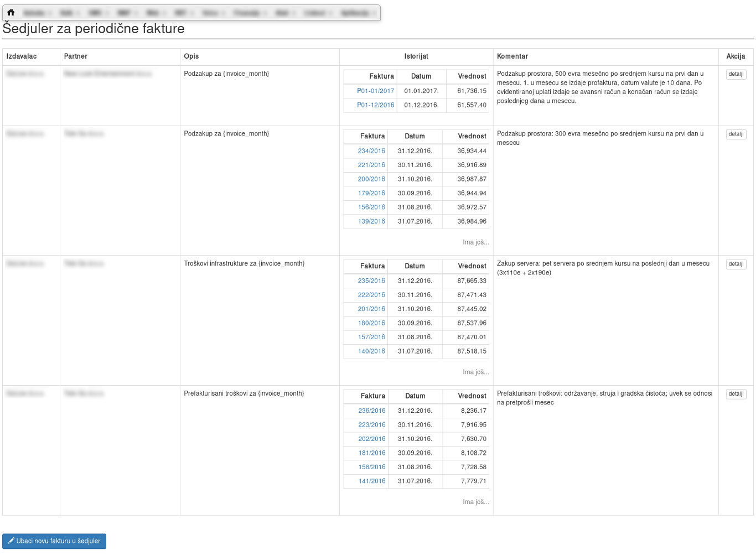The width and height of the screenshot is (756, 555).
Task: Open invoice 235/2016
Action: pyautogui.click(x=371, y=281)
